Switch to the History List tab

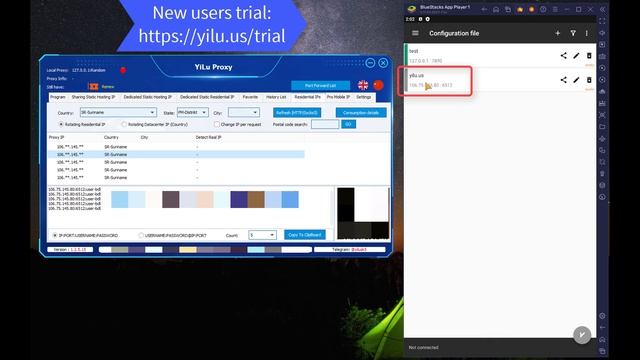[276, 97]
